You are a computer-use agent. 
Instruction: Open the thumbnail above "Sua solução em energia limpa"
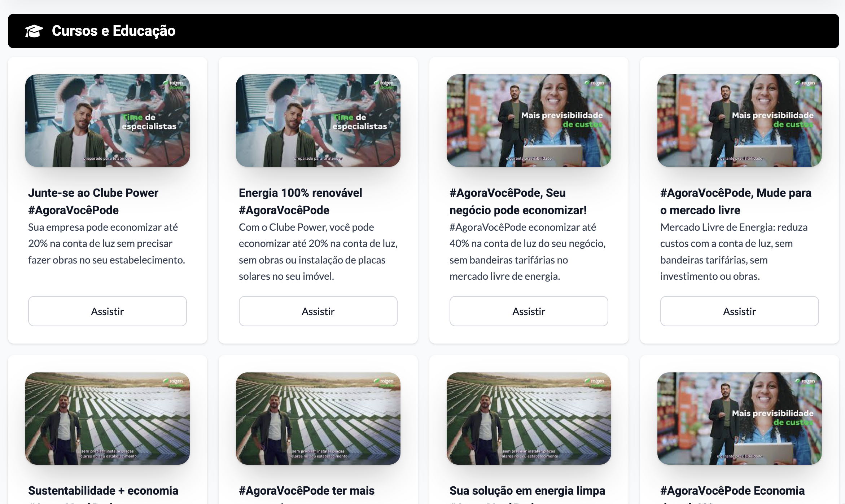[x=529, y=418]
